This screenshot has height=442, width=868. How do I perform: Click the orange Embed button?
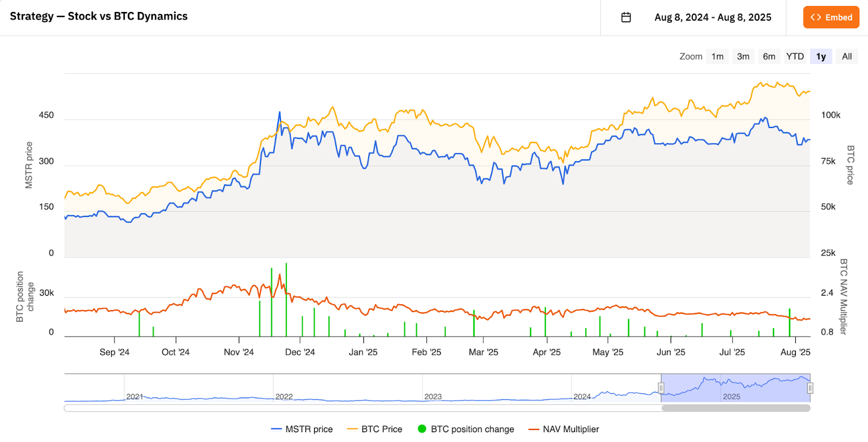tap(831, 17)
